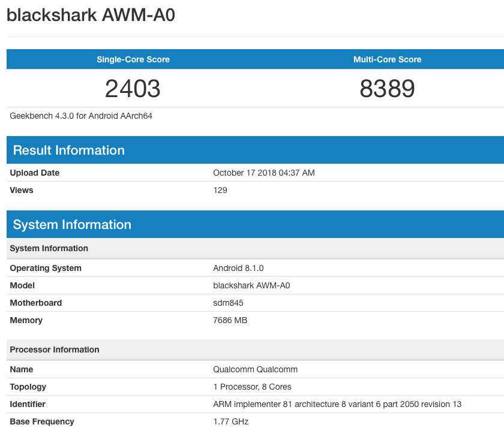Select the multi-core score value 8389
The width and height of the screenshot is (504, 437).
(387, 89)
